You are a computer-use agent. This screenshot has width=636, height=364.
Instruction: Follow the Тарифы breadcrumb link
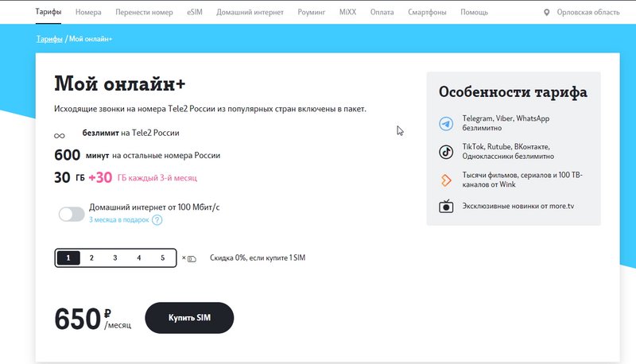point(49,39)
